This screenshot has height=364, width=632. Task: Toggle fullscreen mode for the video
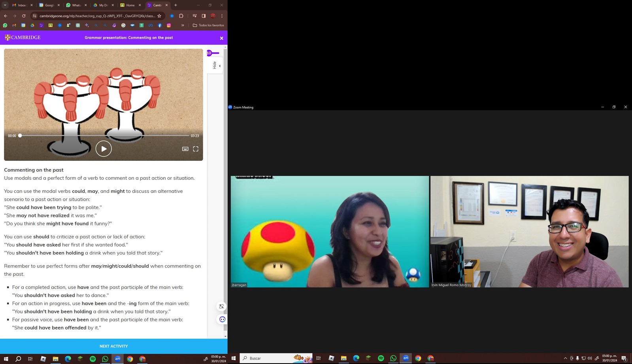[x=196, y=149]
